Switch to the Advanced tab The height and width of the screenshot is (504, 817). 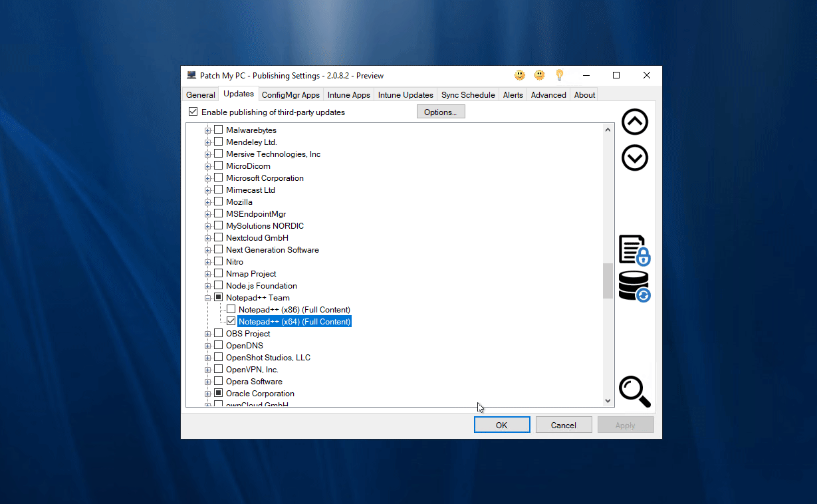click(548, 95)
